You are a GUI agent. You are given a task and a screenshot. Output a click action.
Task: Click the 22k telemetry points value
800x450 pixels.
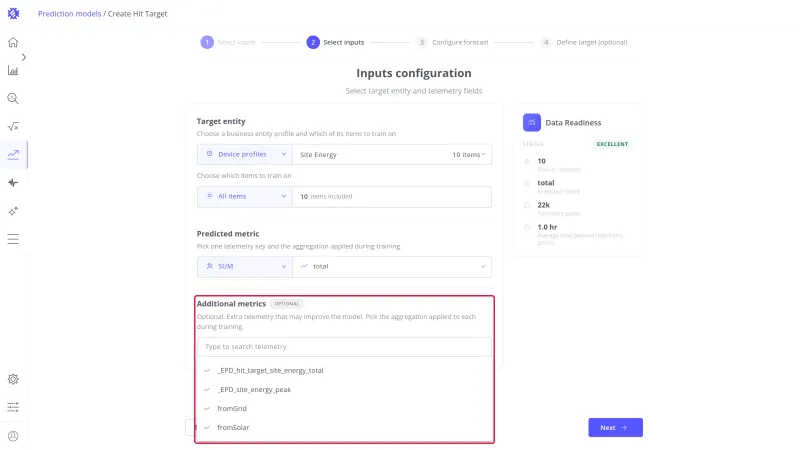[x=543, y=205]
